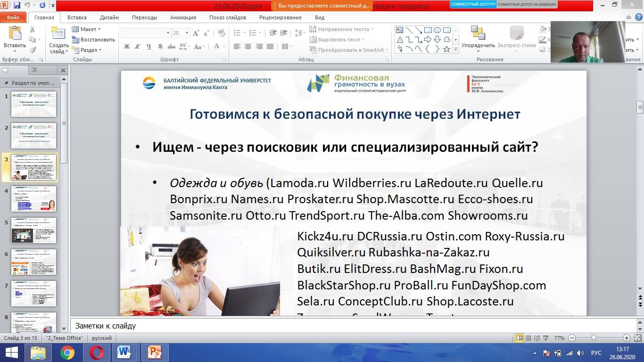Increase font size with the large A icon
The width and height of the screenshot is (644, 362).
[x=196, y=33]
